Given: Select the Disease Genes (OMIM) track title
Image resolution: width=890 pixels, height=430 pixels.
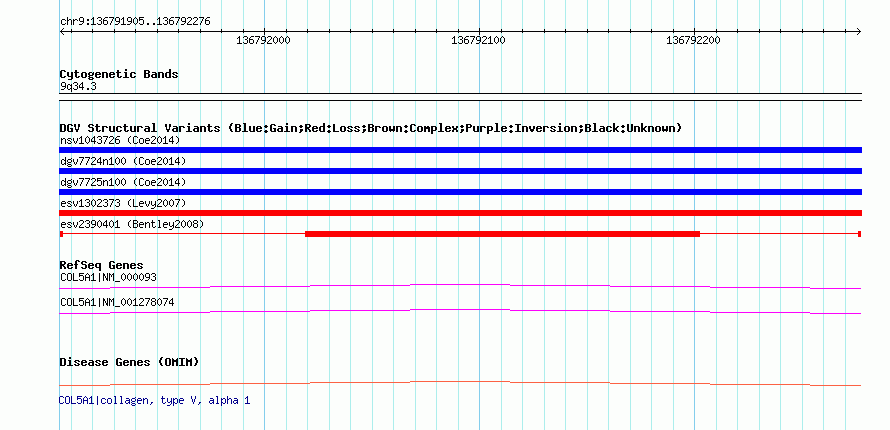Looking at the screenshot, I should (129, 362).
